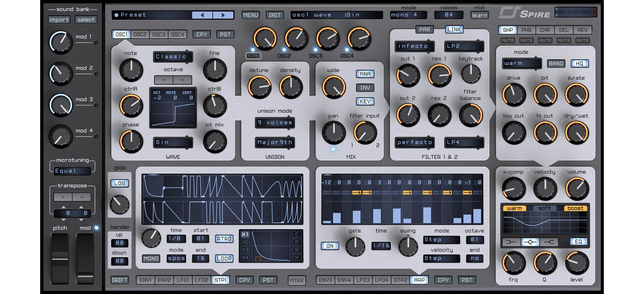Select the low shelf EQ shape icon

point(511,242)
